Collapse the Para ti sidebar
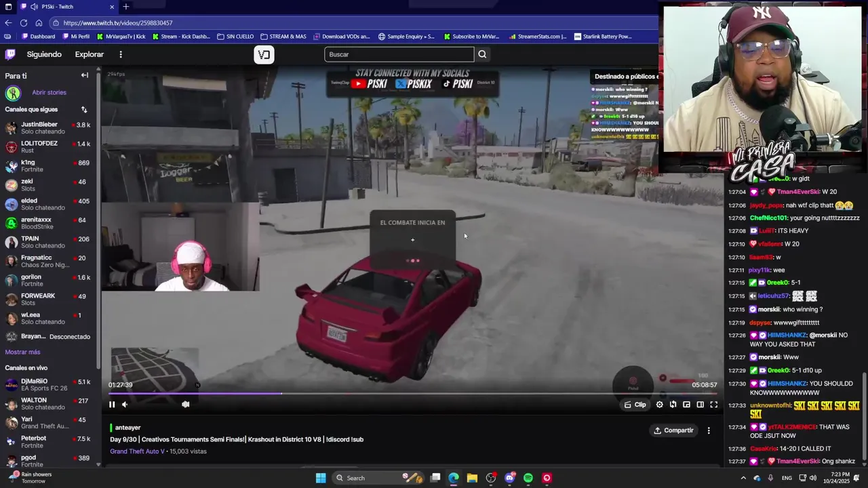Viewport: 868px width, 488px height. pos(85,75)
